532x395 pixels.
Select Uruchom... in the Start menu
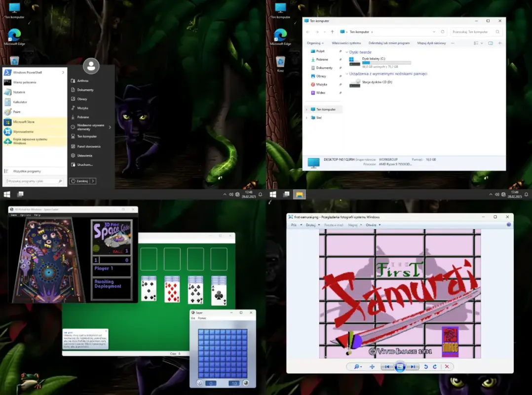tap(85, 164)
